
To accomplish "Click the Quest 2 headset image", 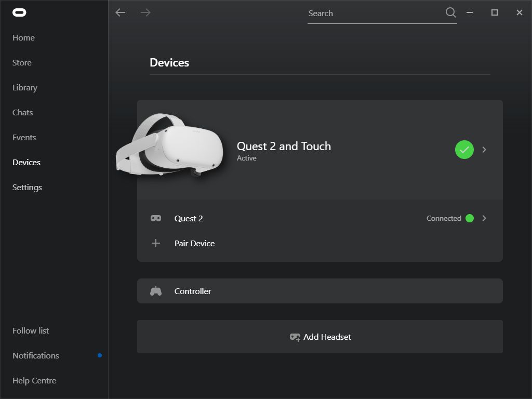I will [x=170, y=145].
